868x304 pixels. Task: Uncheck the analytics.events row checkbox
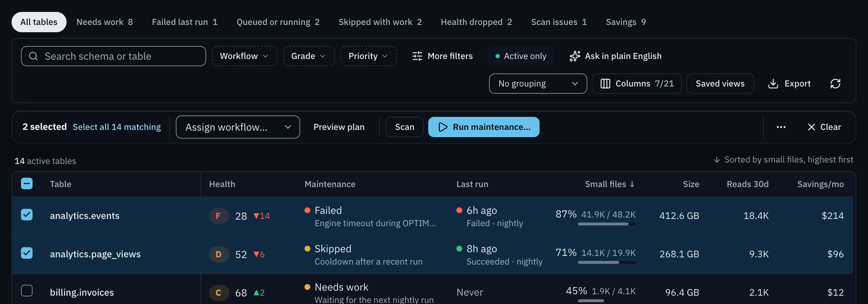tap(27, 215)
